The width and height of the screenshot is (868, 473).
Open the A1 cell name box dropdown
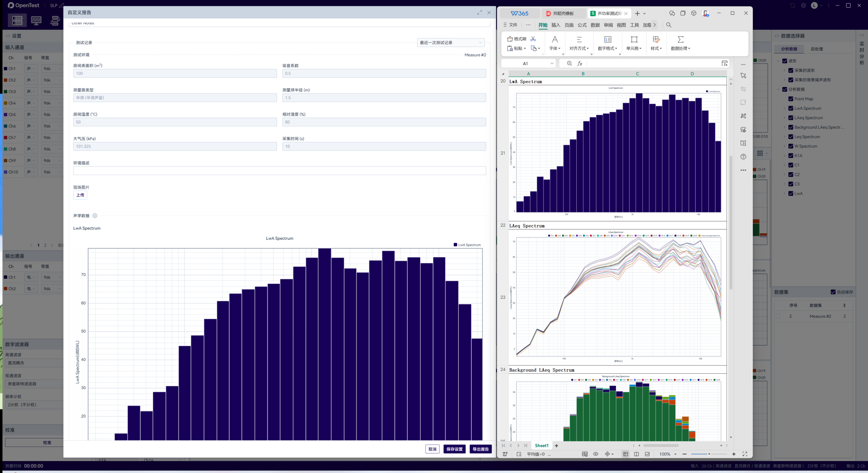point(552,63)
